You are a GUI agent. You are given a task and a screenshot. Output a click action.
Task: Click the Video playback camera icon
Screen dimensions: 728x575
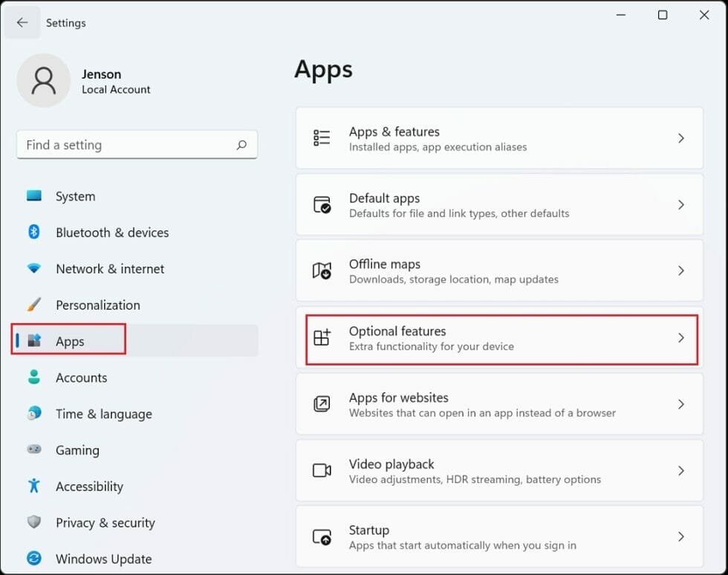tap(322, 470)
